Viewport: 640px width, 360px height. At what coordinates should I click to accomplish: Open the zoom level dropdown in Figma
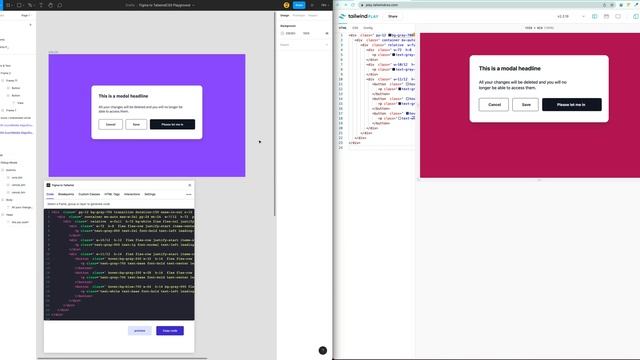coord(324,5)
